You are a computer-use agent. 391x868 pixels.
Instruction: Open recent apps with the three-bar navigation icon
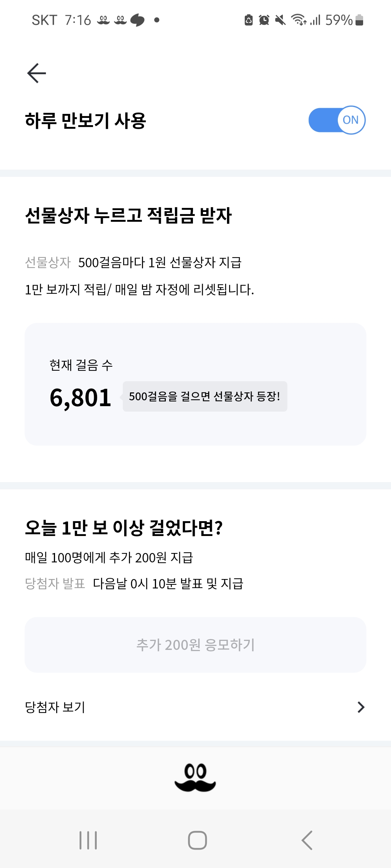point(88,840)
